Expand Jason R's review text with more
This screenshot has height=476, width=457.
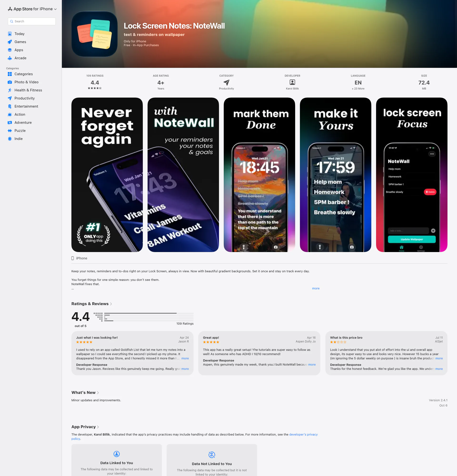[x=185, y=358]
